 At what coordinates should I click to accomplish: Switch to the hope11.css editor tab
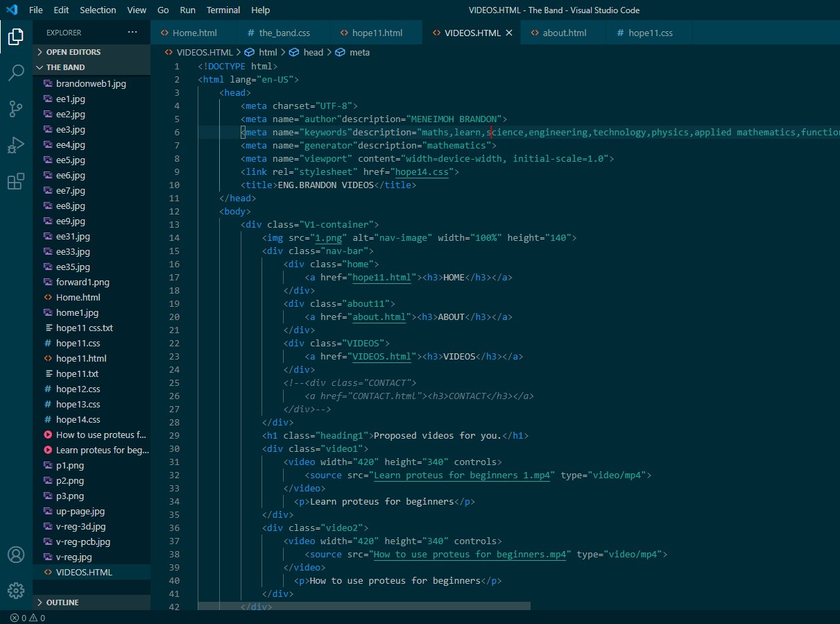[650, 33]
